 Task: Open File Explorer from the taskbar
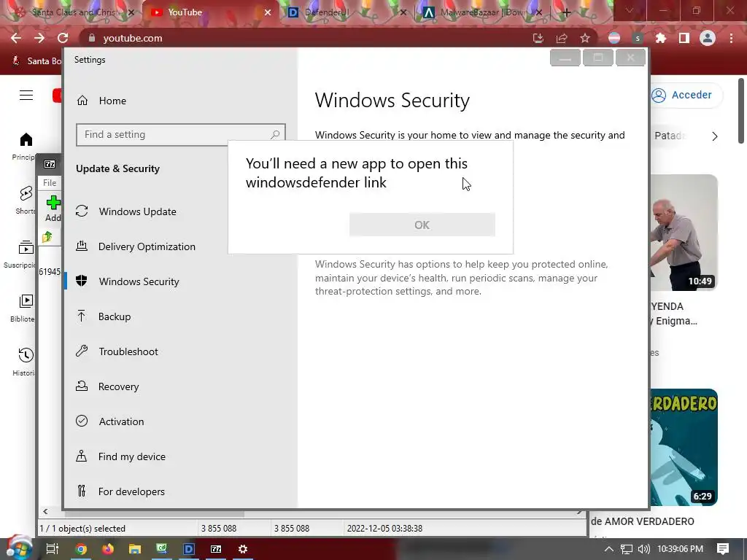(x=135, y=549)
